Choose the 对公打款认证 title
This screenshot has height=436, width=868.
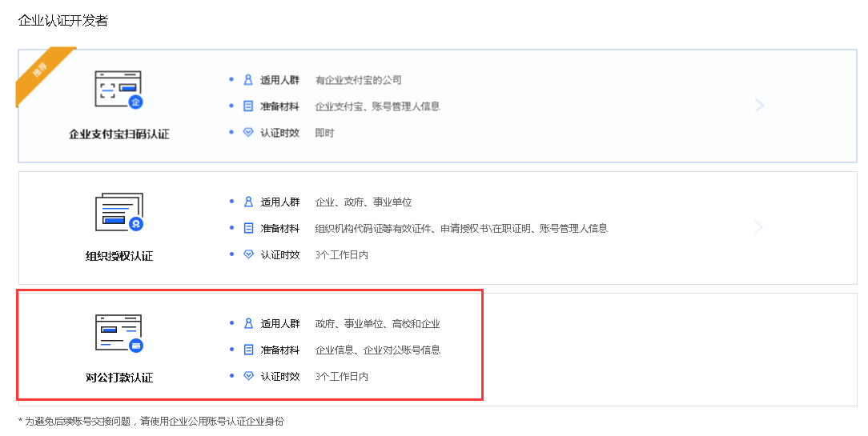[x=119, y=378]
